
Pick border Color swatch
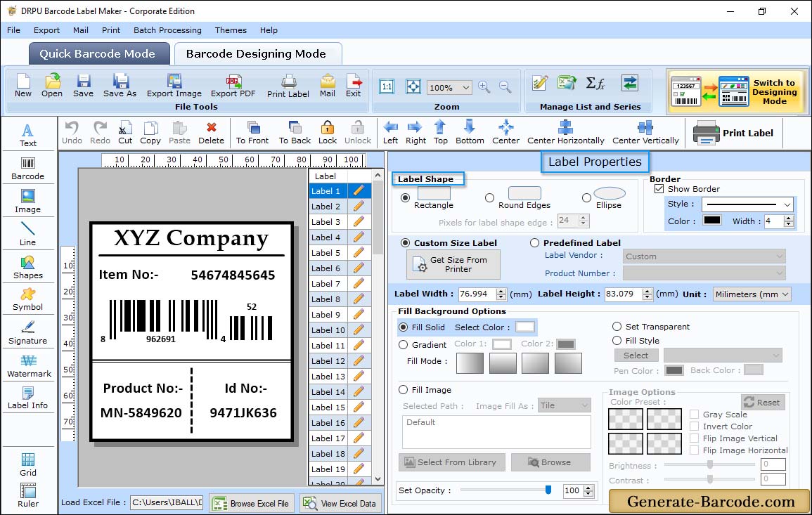[x=712, y=221]
